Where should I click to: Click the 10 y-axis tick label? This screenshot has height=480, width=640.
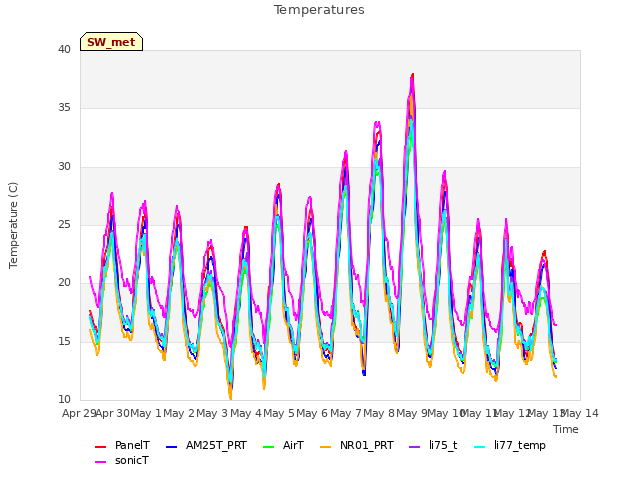pos(64,400)
